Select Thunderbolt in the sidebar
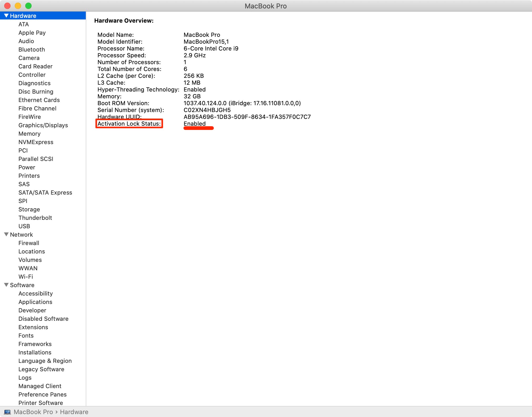The width and height of the screenshot is (532, 417). tap(35, 218)
